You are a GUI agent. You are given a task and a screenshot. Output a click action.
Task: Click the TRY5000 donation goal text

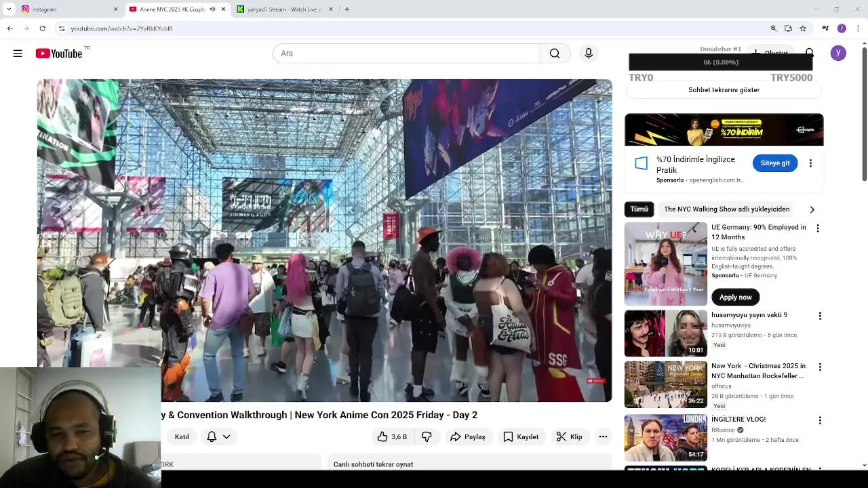click(791, 78)
